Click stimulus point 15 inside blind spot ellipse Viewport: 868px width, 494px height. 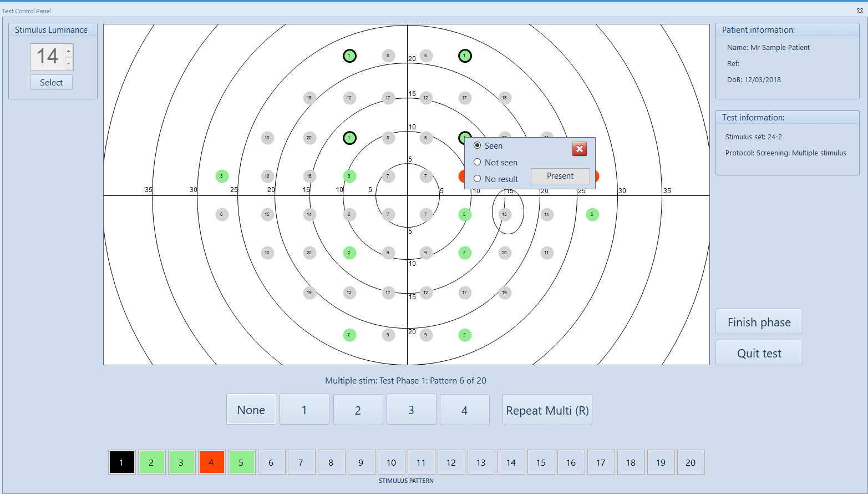[x=505, y=214]
